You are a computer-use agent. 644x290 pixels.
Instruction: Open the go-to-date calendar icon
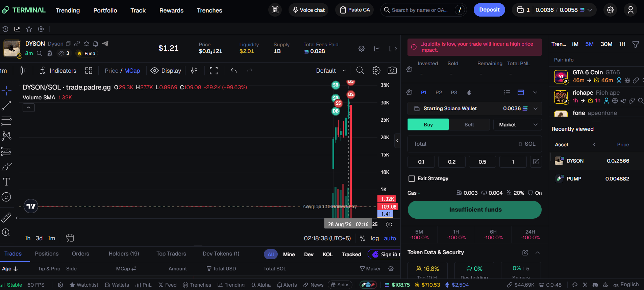70,238
